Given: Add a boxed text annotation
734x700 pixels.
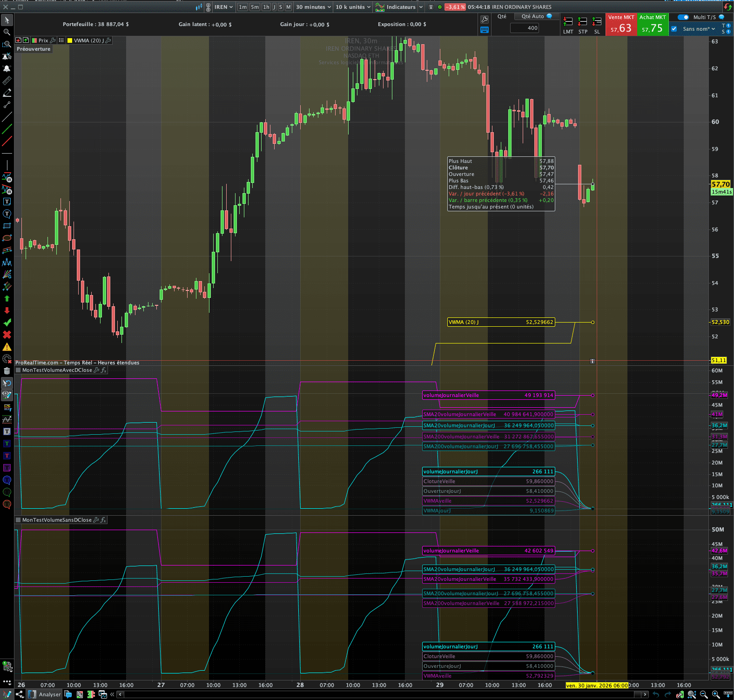Looking at the screenshot, I should [7, 202].
